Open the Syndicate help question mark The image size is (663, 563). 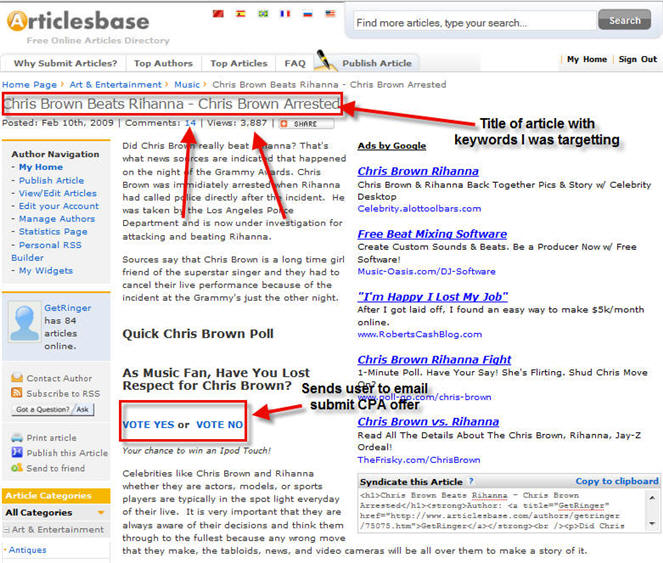pyautogui.click(x=471, y=481)
